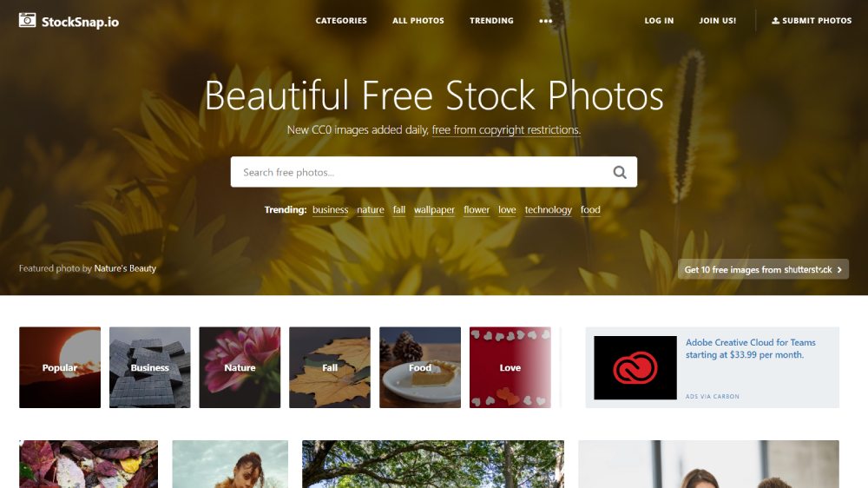The height and width of the screenshot is (488, 868).
Task: Click the magnifying glass search icon
Action: pyautogui.click(x=620, y=172)
